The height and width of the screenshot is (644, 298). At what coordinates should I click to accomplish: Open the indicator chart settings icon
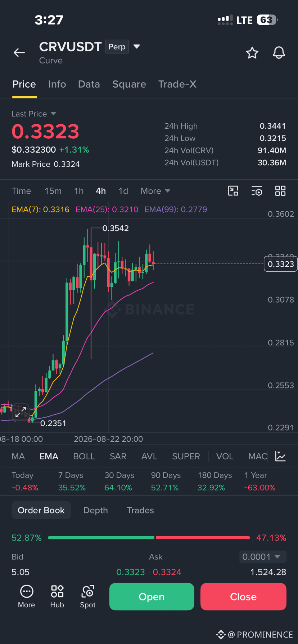[x=280, y=456]
